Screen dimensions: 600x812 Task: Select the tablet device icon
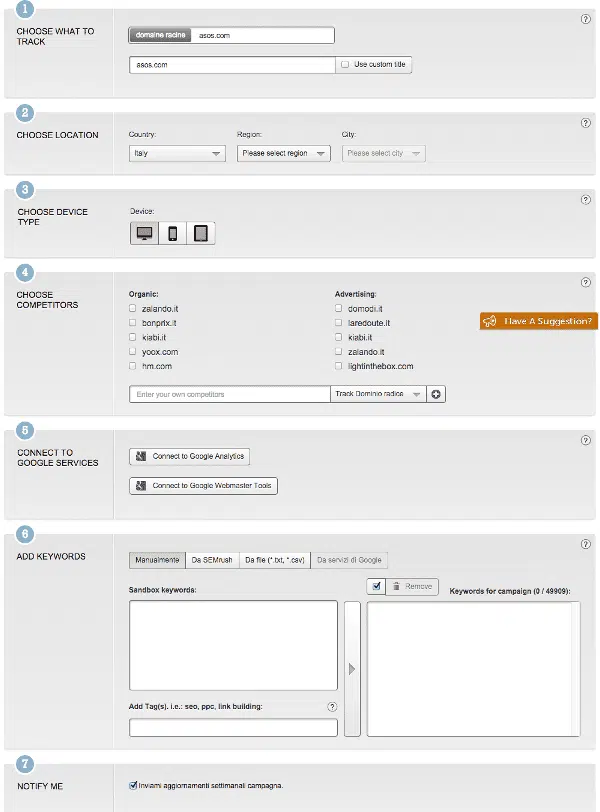click(x=201, y=234)
